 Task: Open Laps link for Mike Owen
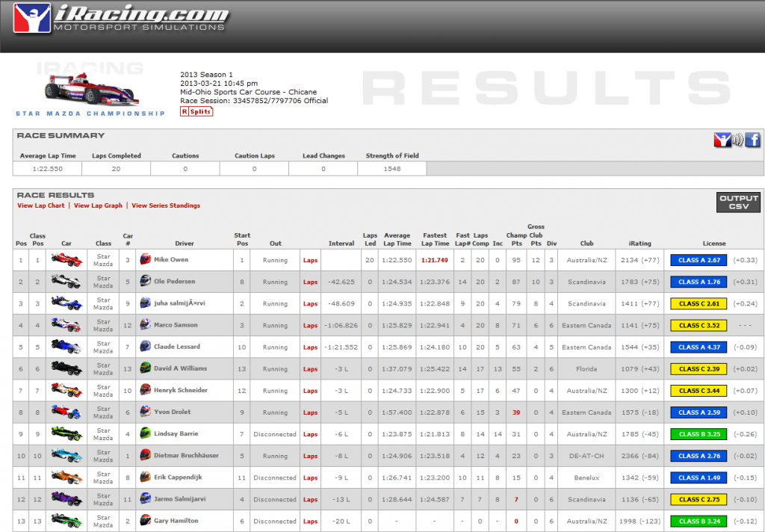pyautogui.click(x=310, y=260)
